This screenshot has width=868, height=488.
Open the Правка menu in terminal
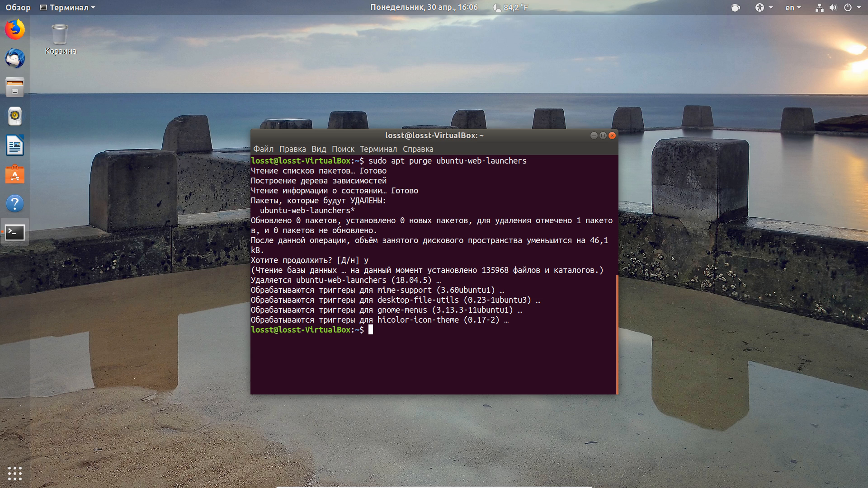click(x=292, y=149)
